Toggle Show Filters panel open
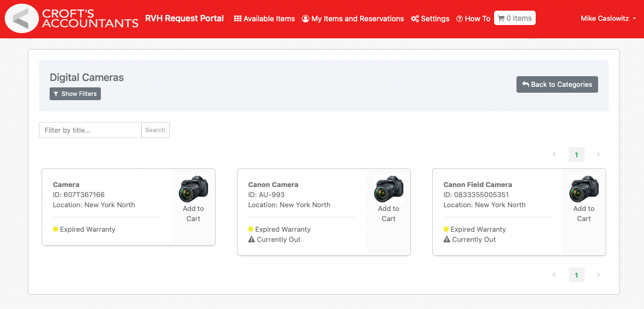 (x=75, y=93)
